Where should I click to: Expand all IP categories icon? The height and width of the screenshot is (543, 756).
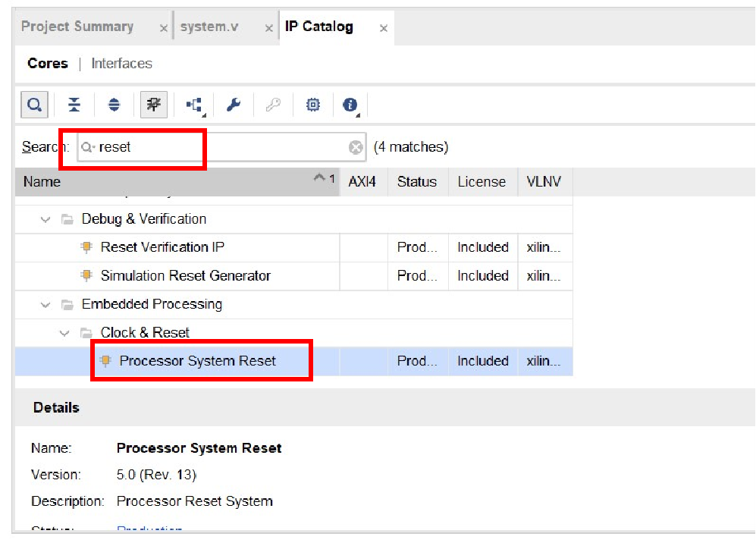click(114, 105)
